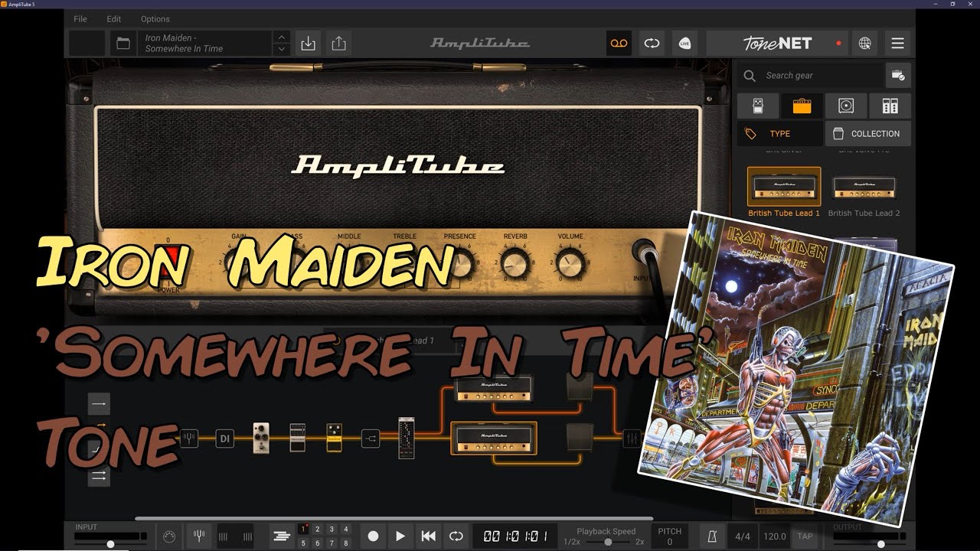980x551 pixels.
Task: Select preset slot 3
Action: (x=332, y=530)
